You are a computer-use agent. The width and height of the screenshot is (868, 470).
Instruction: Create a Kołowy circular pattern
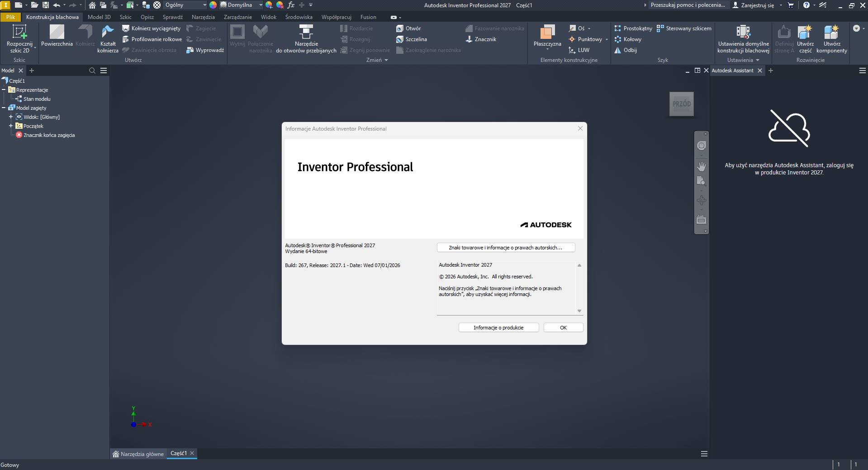click(x=628, y=39)
